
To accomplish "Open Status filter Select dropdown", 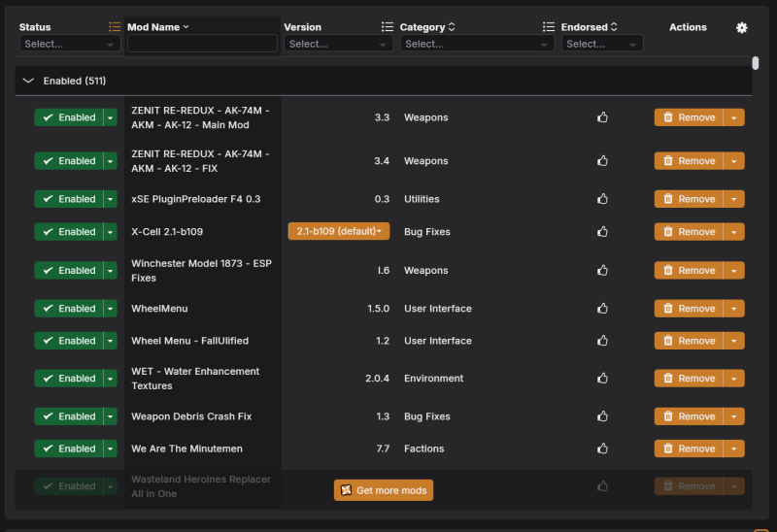I will coord(70,44).
